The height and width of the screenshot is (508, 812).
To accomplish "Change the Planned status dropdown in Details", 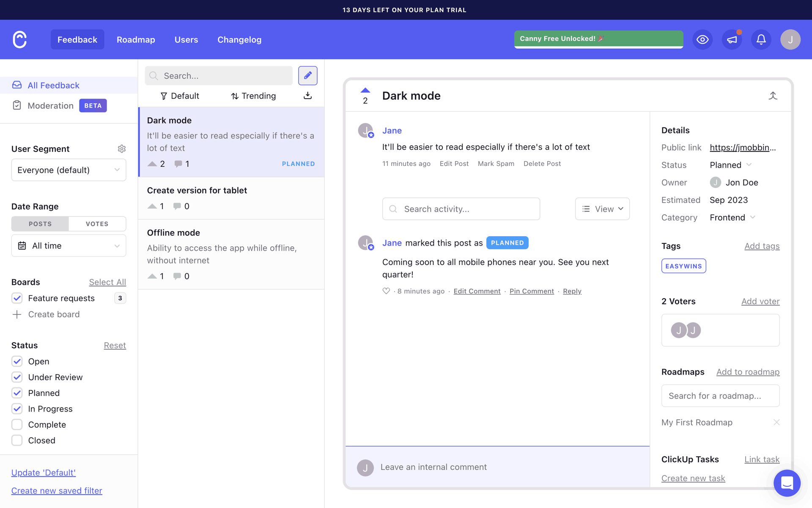I will [730, 165].
